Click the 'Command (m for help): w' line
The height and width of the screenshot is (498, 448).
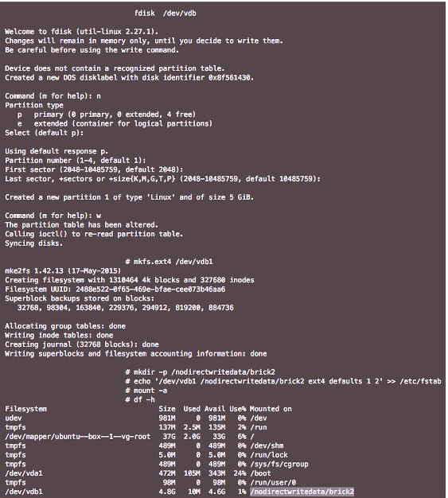tap(53, 216)
